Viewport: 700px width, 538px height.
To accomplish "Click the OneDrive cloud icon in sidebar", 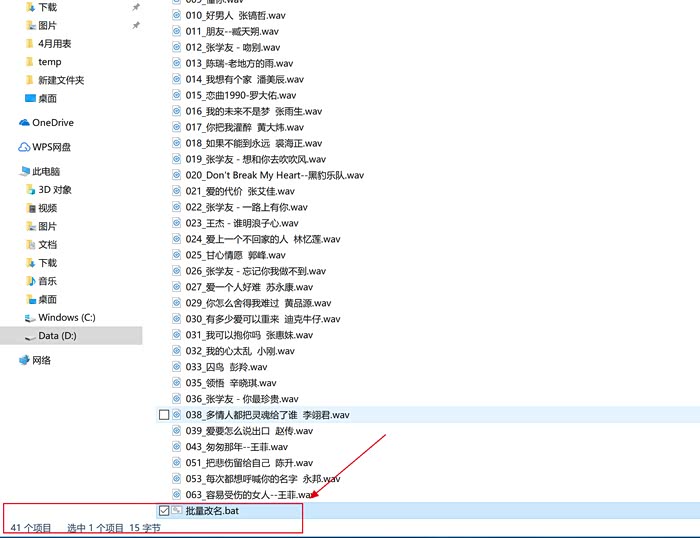I will 24,122.
